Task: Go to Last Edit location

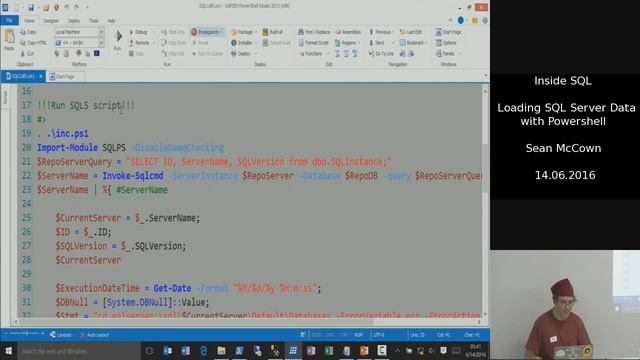Action: 411,32
